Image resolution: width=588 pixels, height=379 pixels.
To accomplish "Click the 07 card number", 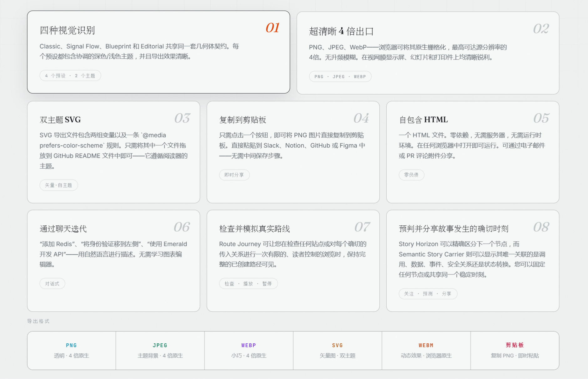I will (362, 227).
